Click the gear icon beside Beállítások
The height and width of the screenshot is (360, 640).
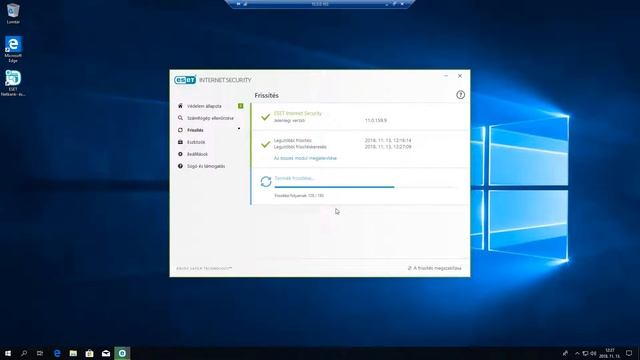(x=180, y=154)
